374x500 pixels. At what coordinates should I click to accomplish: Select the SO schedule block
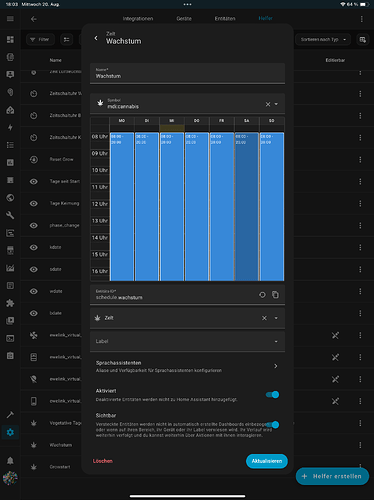(272, 207)
